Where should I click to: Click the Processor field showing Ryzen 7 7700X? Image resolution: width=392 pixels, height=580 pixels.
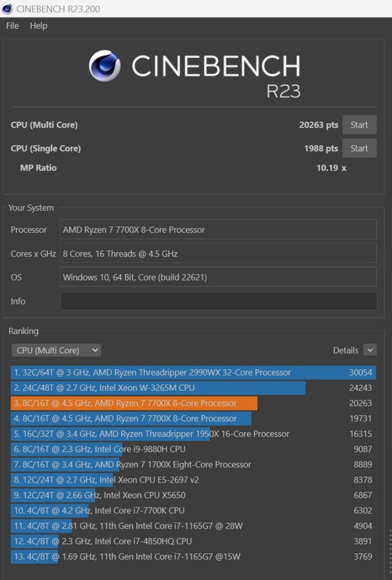coord(219,230)
